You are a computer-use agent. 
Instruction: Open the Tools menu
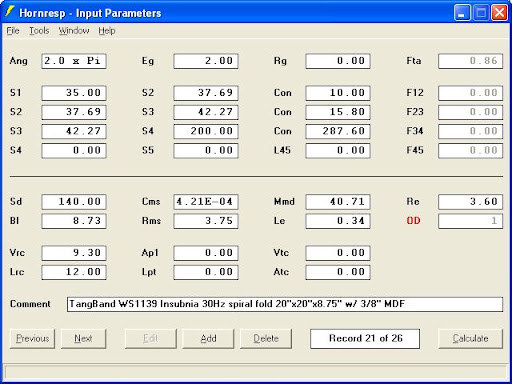click(x=39, y=31)
